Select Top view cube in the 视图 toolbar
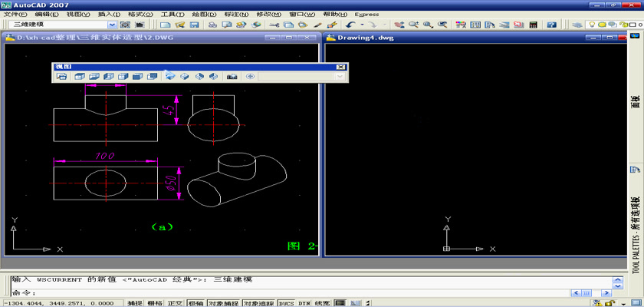The height and width of the screenshot is (307, 644). click(x=80, y=77)
